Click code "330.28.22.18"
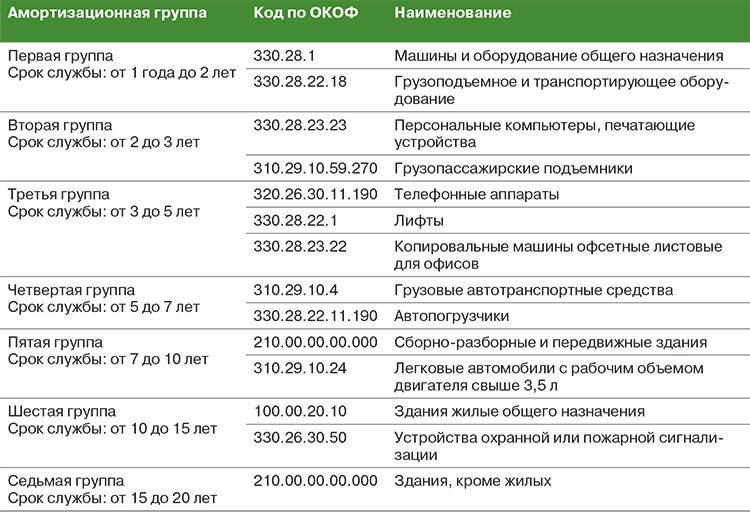Viewport: 750px width, 514px height. [300, 82]
